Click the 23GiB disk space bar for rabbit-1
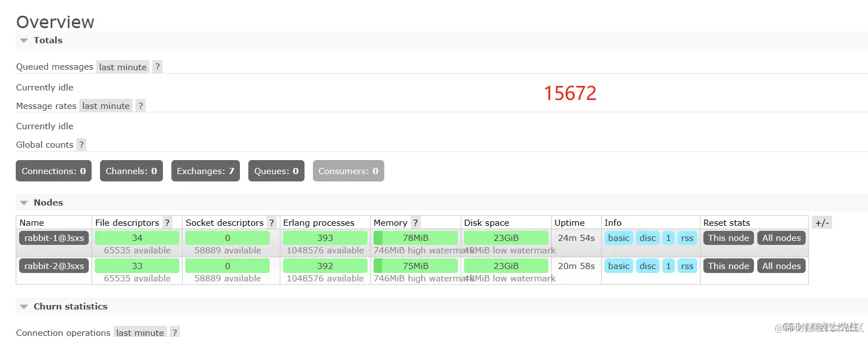The image size is (868, 337). (506, 238)
